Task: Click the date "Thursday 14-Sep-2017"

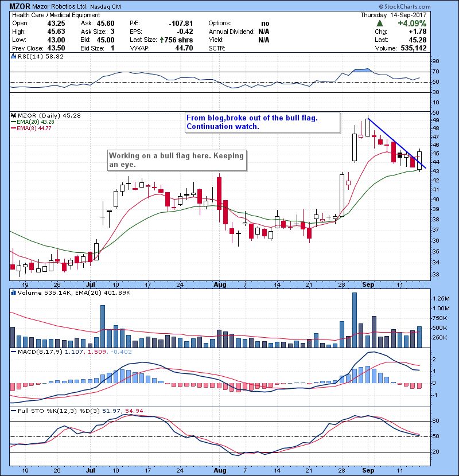Action: (394, 15)
